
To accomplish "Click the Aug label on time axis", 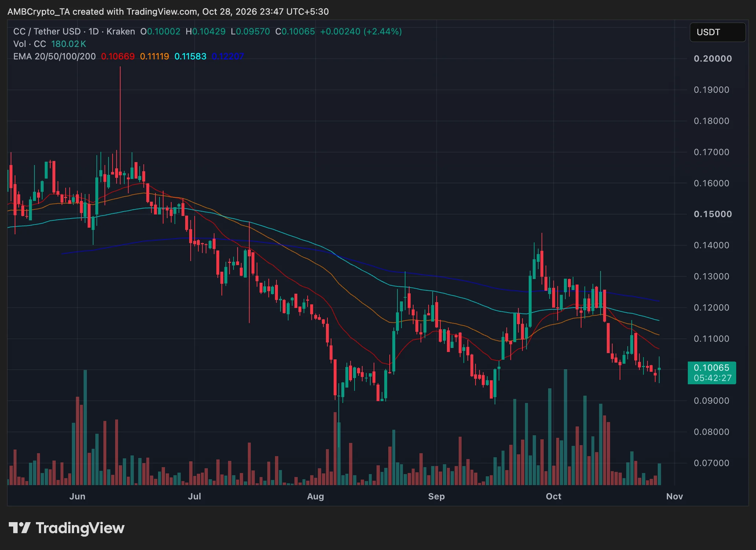I will 315,496.
